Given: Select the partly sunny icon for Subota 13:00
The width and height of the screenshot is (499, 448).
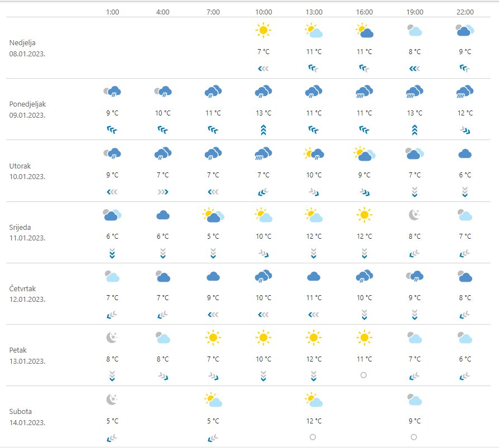Looking at the screenshot, I should pyautogui.click(x=314, y=399).
